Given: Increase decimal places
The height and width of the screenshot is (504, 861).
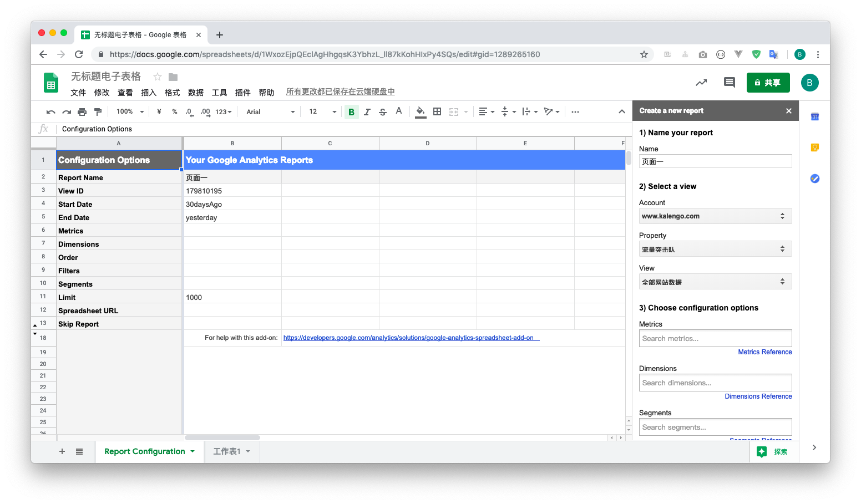Looking at the screenshot, I should tap(205, 112).
